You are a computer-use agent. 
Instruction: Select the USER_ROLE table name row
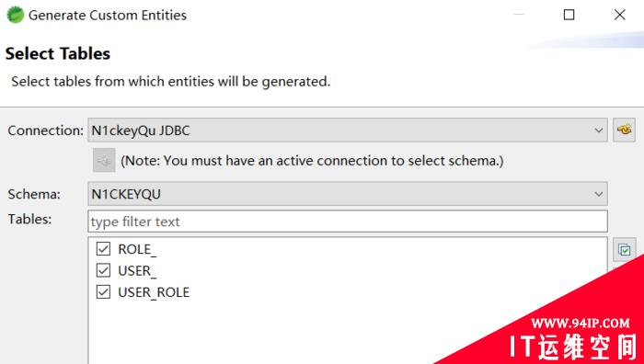coord(154,292)
